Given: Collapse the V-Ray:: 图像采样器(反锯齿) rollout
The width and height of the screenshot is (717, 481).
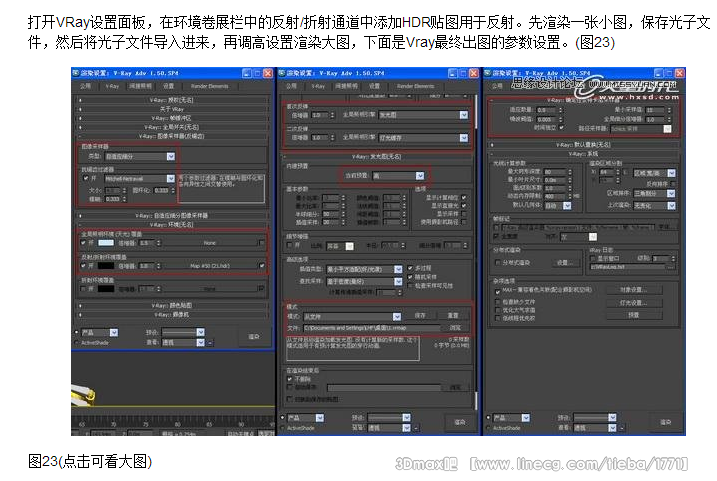Looking at the screenshot, I should 171,136.
